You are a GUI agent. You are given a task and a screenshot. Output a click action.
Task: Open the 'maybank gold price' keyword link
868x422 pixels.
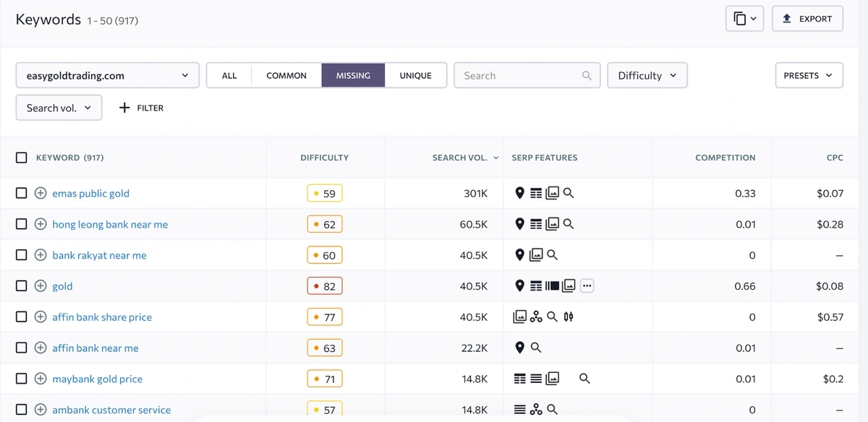tap(98, 379)
